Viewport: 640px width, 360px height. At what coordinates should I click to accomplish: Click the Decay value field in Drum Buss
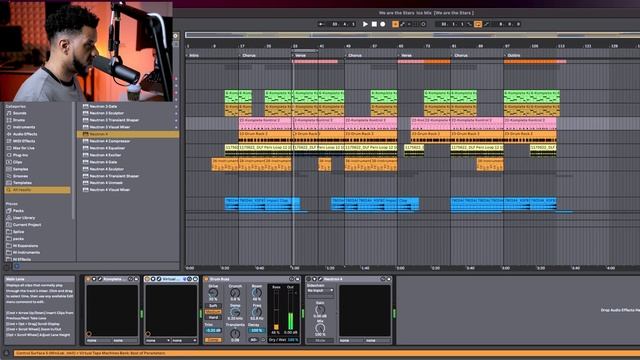(256, 330)
